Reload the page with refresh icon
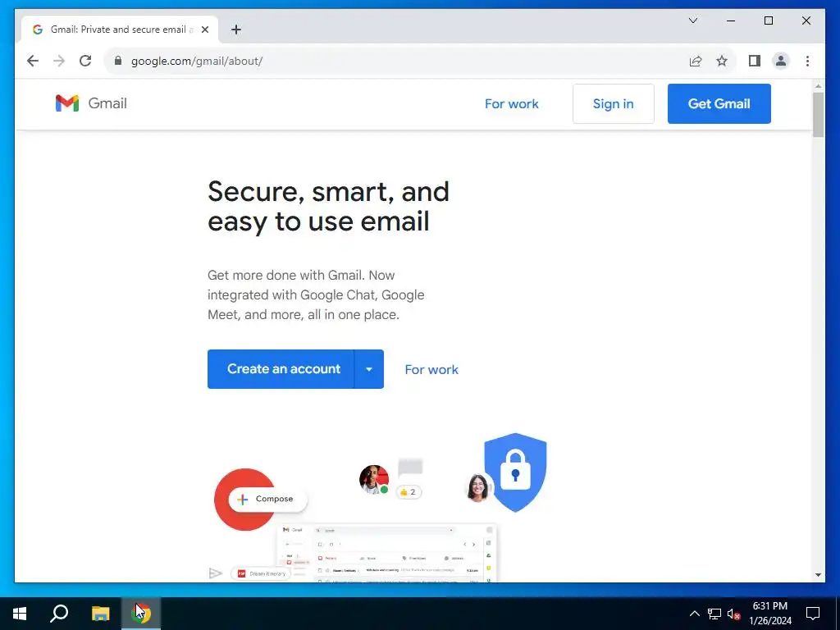Viewport: 840px width, 630px height. (x=85, y=61)
